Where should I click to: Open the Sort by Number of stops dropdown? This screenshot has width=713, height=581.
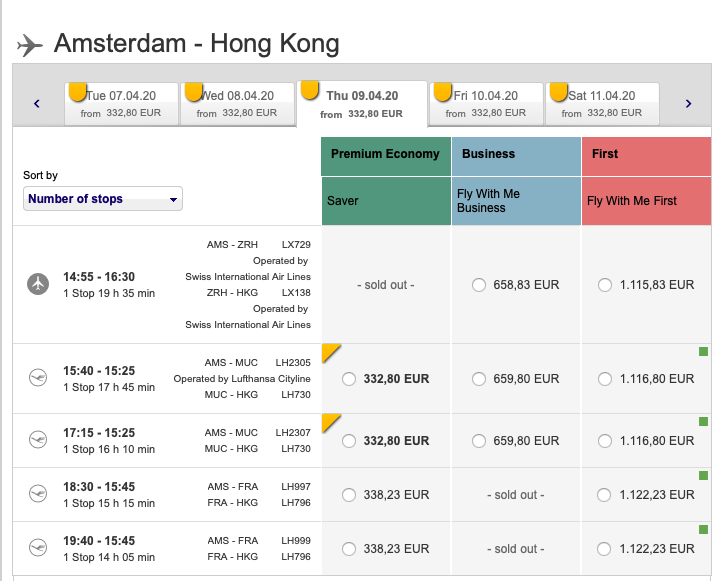(x=103, y=199)
